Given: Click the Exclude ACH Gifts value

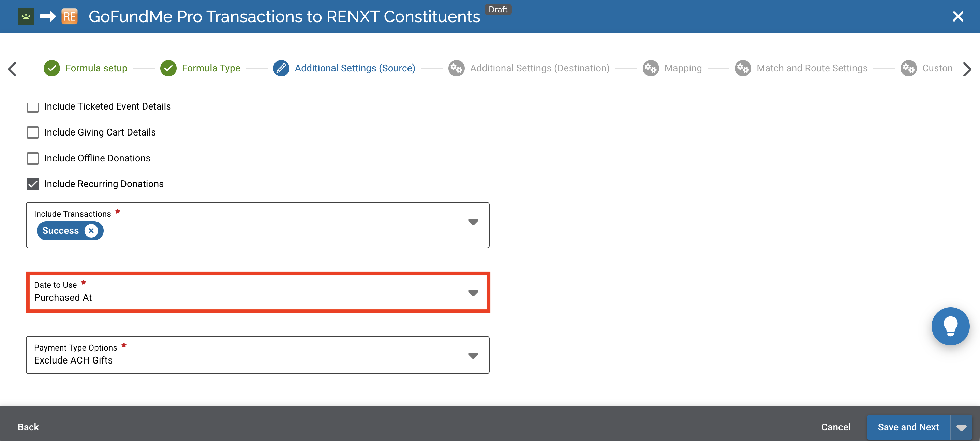Looking at the screenshot, I should tap(73, 360).
